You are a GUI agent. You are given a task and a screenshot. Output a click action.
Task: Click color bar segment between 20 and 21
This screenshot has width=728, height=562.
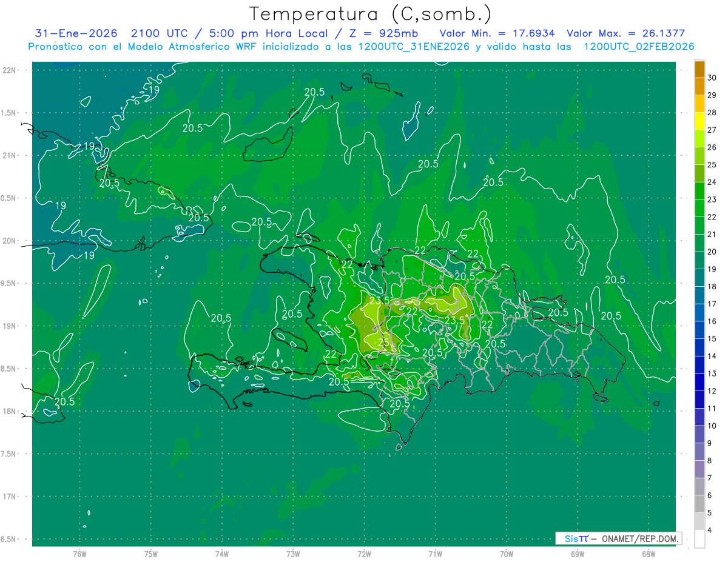click(x=699, y=243)
